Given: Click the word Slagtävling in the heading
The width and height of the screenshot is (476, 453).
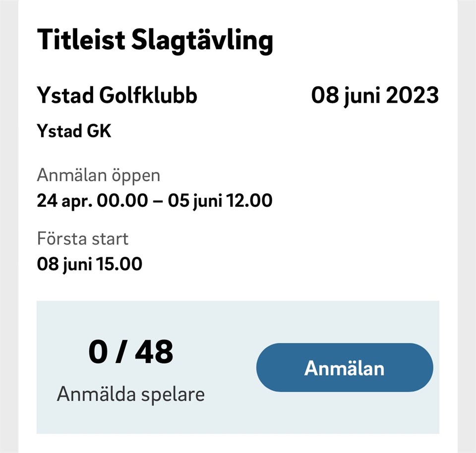Looking at the screenshot, I should click(202, 40).
